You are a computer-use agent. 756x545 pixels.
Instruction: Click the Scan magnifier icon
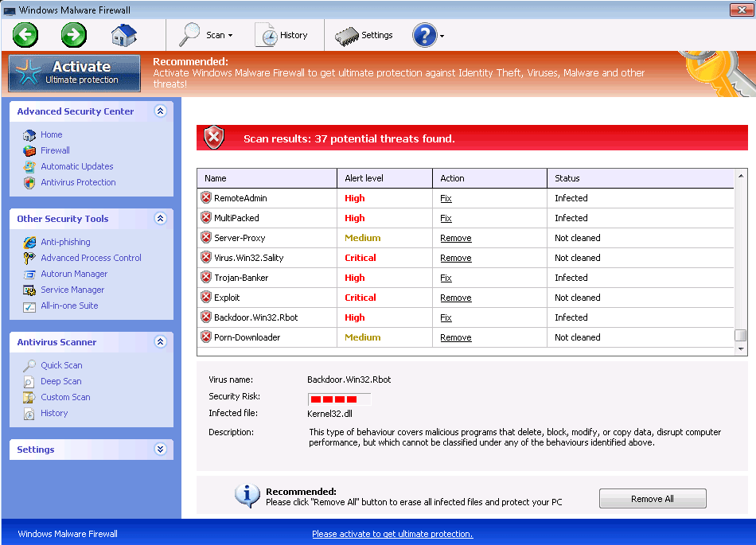point(190,35)
